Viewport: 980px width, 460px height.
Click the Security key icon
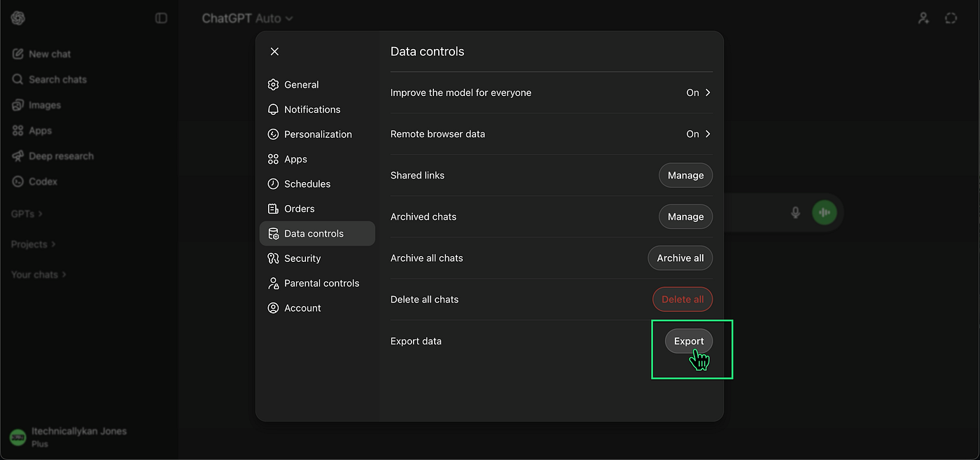pyautogui.click(x=273, y=259)
